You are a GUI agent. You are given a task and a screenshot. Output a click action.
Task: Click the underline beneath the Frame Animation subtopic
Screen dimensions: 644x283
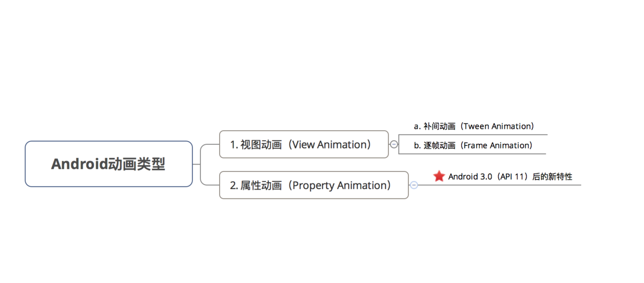(473, 154)
